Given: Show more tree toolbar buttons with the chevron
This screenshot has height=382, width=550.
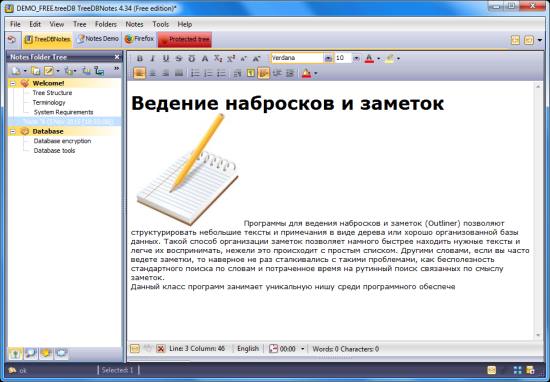Looking at the screenshot, I should tap(117, 68).
